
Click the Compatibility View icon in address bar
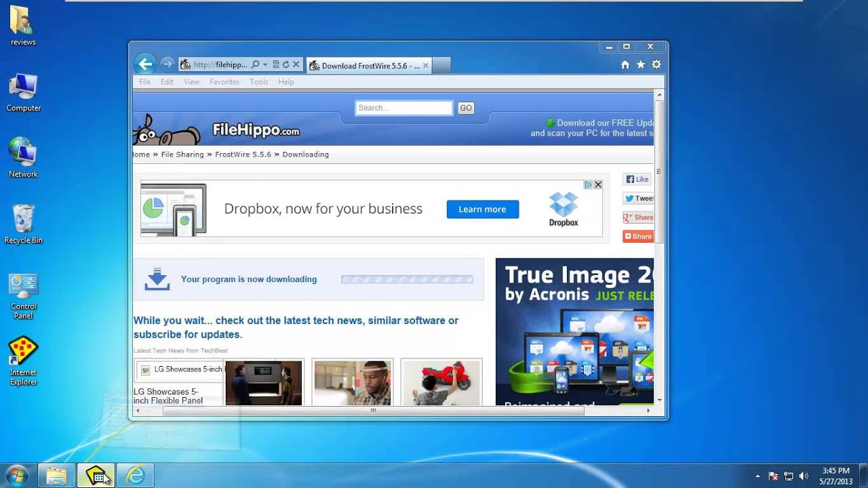[276, 65]
